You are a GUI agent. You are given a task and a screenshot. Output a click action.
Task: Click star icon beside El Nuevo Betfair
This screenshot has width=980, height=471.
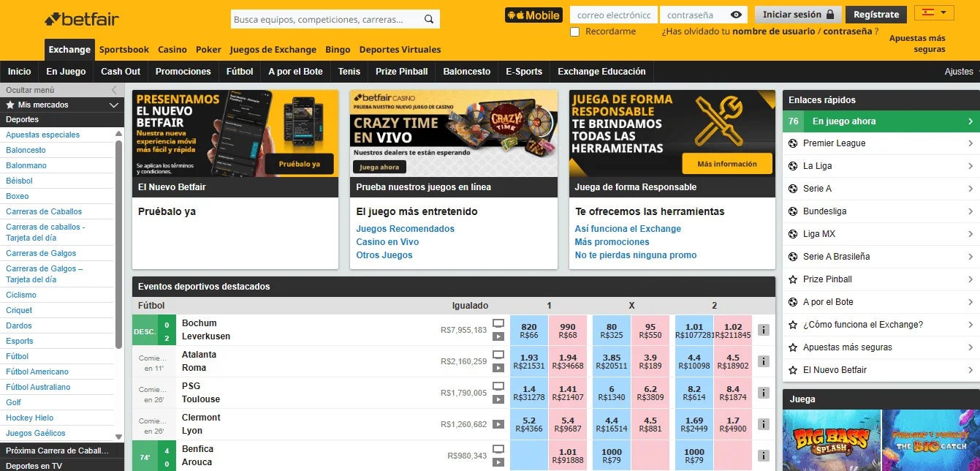[793, 370]
